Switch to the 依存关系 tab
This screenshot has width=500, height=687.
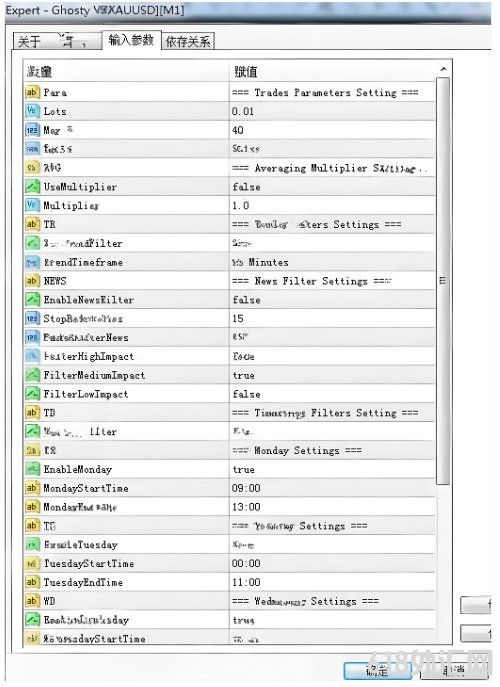[x=188, y=41]
